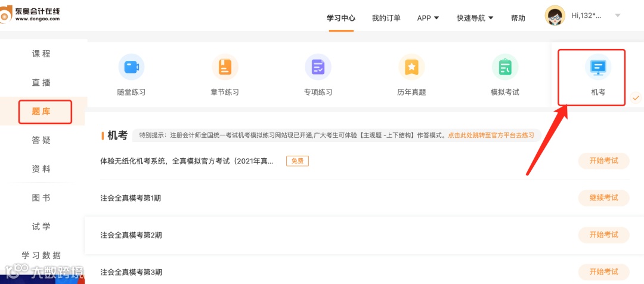This screenshot has height=284, width=644.
Task: Open the 专项练习 special practice icon
Action: click(318, 67)
